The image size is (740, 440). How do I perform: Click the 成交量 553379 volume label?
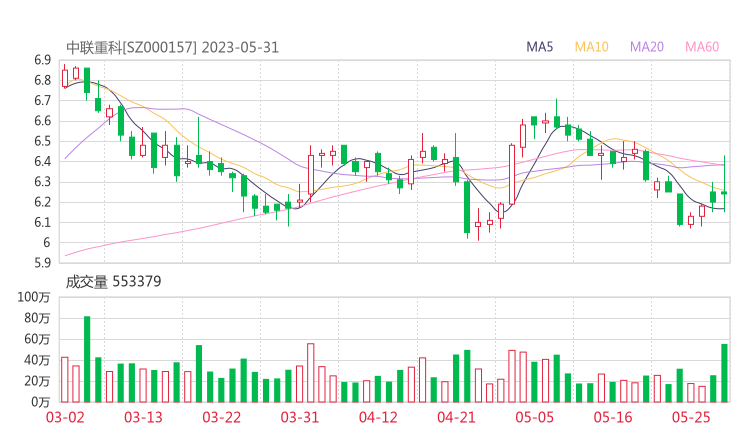113,282
